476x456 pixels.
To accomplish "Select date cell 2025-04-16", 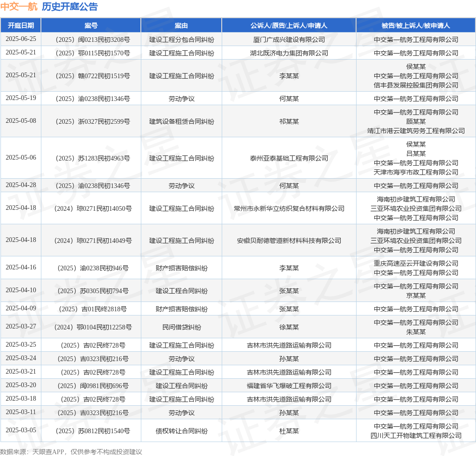I will point(20,267).
